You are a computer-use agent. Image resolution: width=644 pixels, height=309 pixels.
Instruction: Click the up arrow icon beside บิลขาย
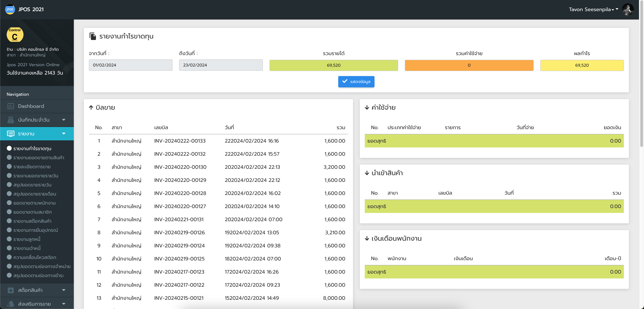coord(91,107)
